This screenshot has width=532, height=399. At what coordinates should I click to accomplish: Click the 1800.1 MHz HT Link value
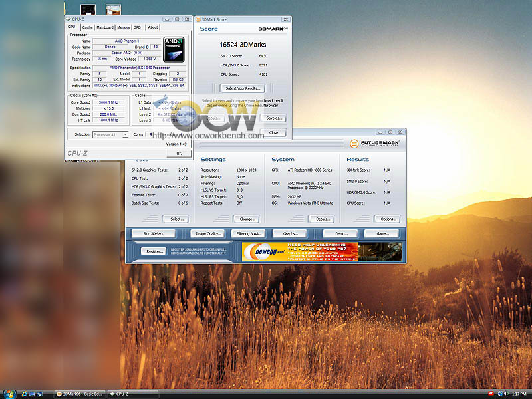(108, 120)
